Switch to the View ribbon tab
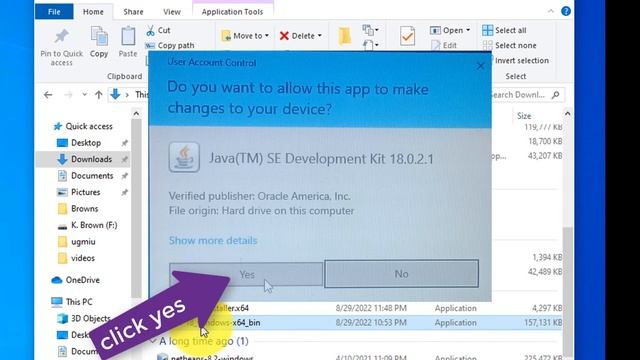The image size is (640, 360). 172,12
